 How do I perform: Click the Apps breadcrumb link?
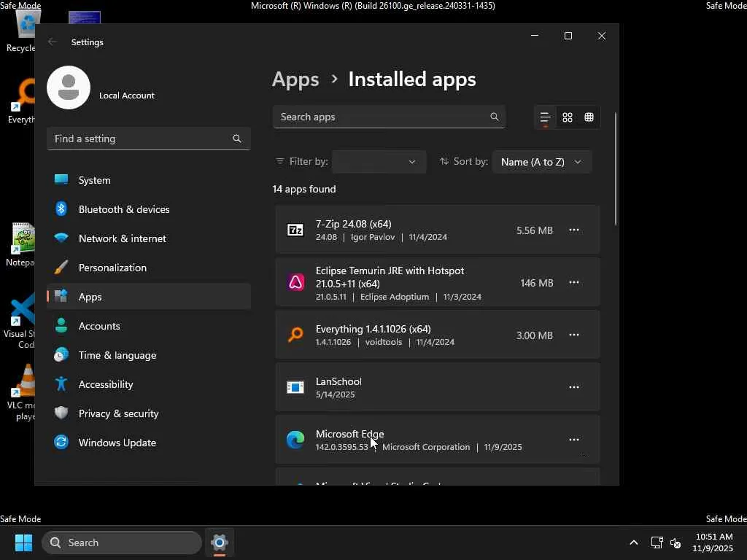[x=295, y=79]
